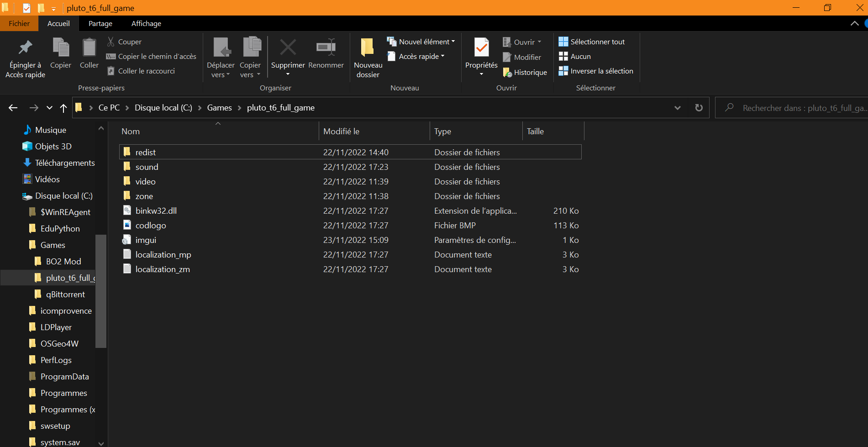
Task: Go back with the left arrow
Action: [13, 108]
